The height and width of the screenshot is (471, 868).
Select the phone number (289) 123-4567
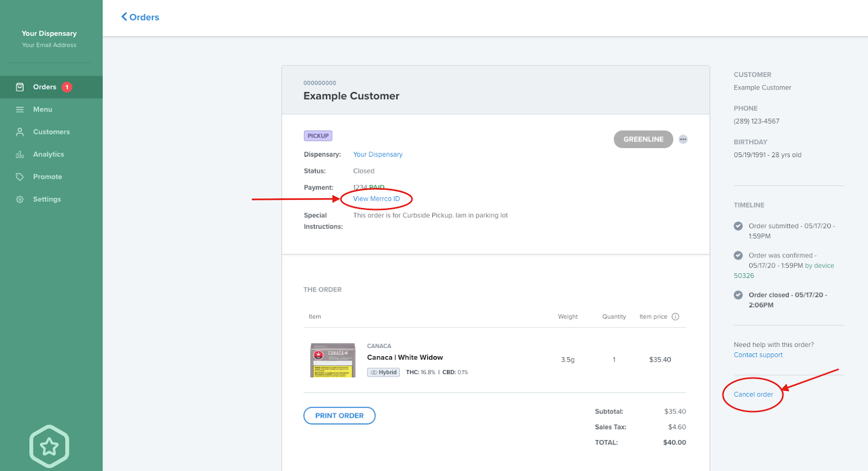click(x=757, y=121)
